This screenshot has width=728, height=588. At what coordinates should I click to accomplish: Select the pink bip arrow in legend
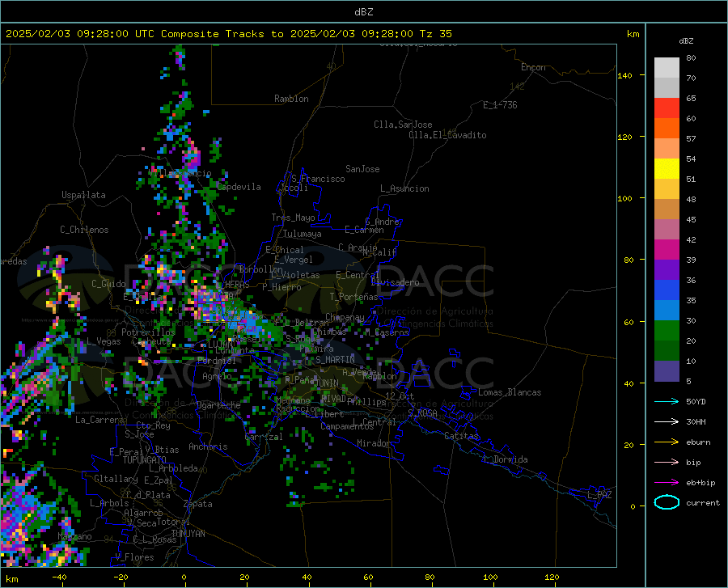(667, 463)
